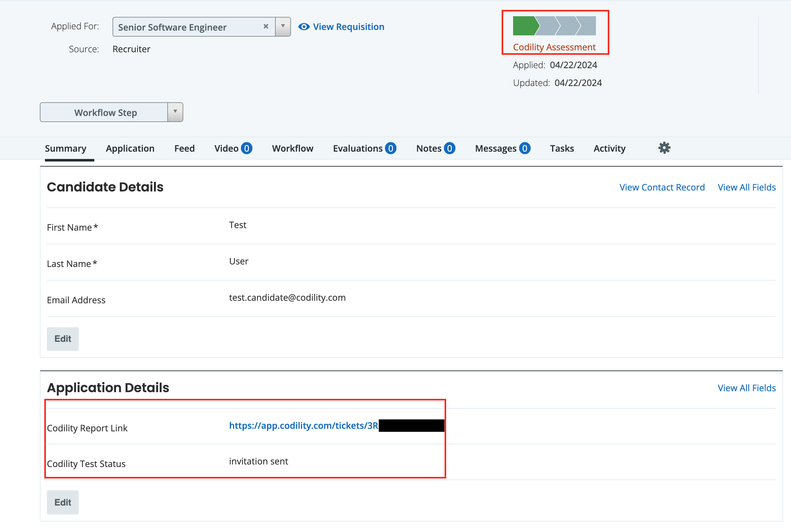791x532 pixels.
Task: Edit the Candidate Details section
Action: 63,339
